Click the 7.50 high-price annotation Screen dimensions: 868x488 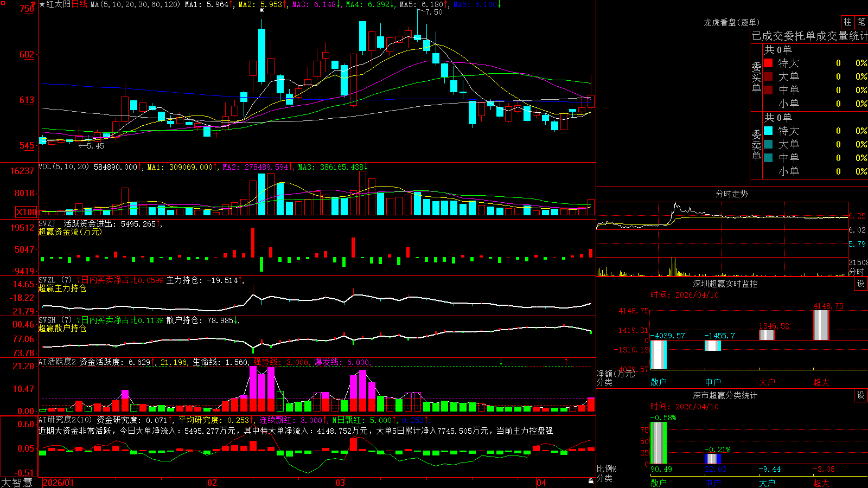tap(433, 12)
